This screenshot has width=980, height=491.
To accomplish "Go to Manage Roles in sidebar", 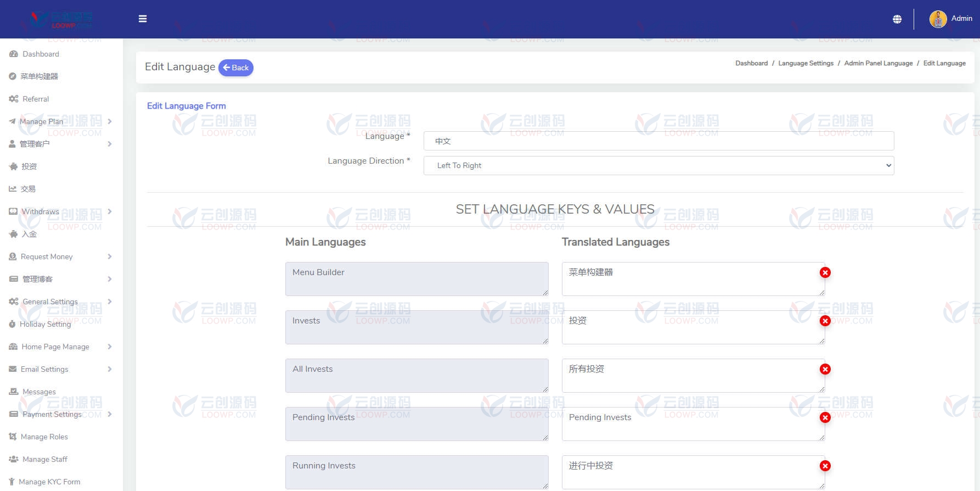I will coord(44,437).
